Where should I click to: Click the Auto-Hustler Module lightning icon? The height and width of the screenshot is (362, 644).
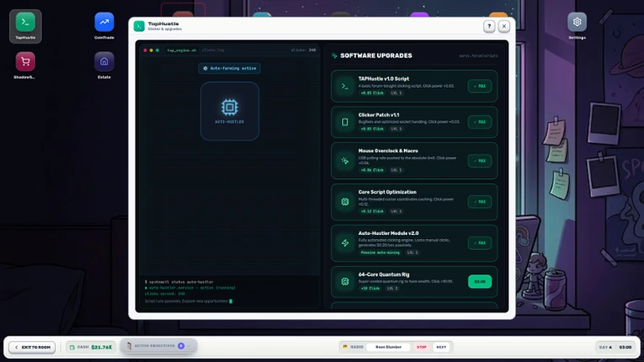coord(345,242)
